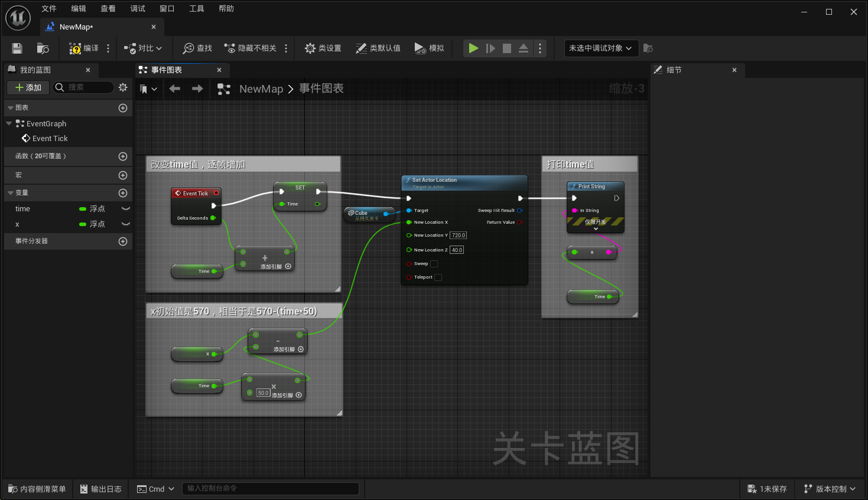The image size is (868, 500).
Task: Toggle 隐藏不相关 hide unrelated nodes
Action: [250, 48]
